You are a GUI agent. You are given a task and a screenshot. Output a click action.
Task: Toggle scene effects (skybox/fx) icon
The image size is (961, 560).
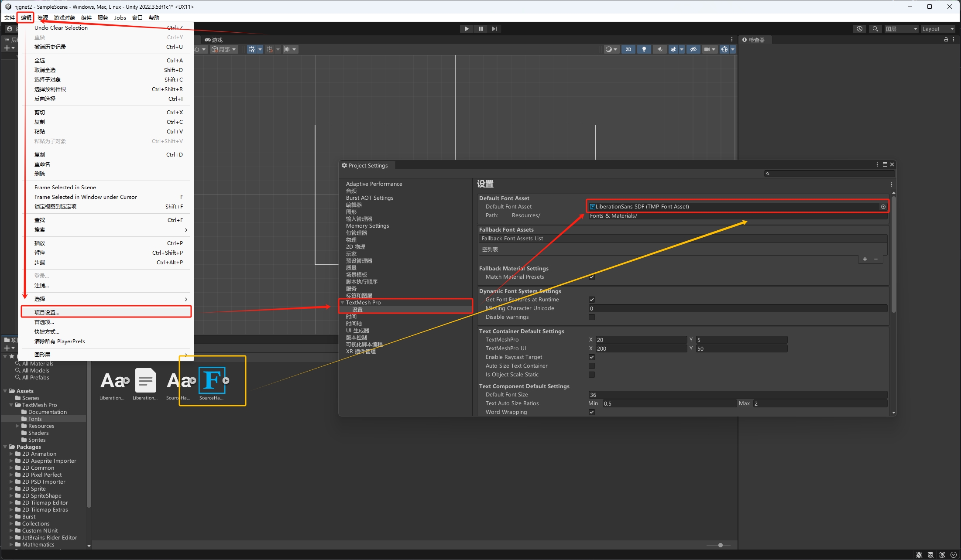click(x=673, y=49)
